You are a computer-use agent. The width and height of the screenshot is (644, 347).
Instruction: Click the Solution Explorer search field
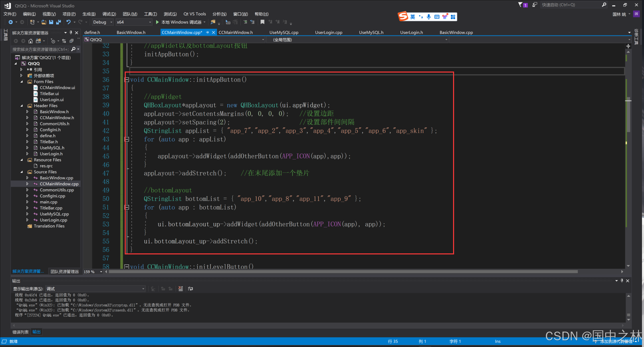[41, 49]
